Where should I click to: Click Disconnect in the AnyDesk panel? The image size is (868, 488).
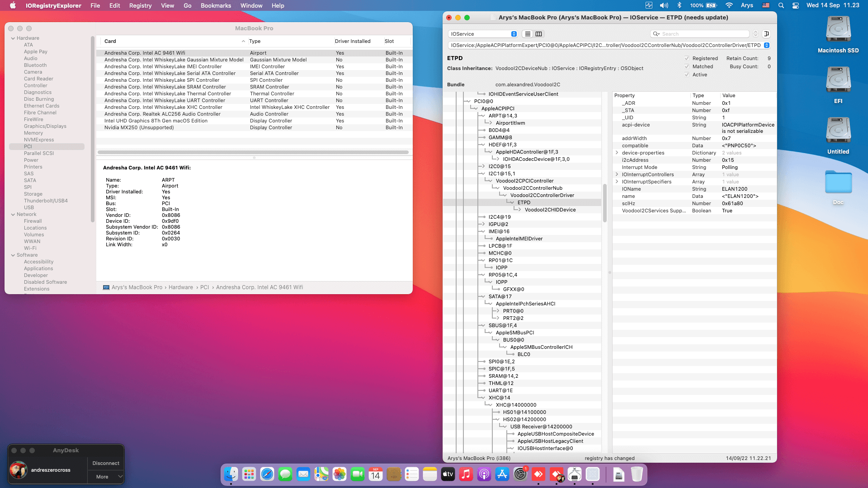click(x=106, y=463)
